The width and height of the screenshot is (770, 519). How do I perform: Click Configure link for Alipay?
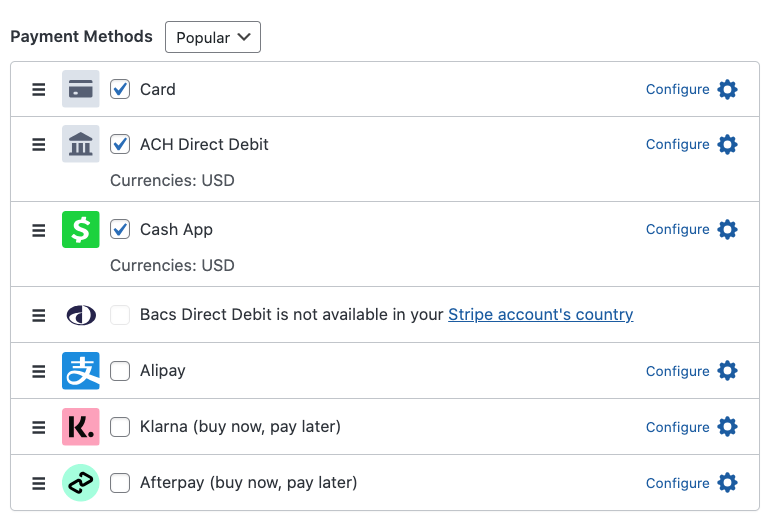click(x=677, y=371)
